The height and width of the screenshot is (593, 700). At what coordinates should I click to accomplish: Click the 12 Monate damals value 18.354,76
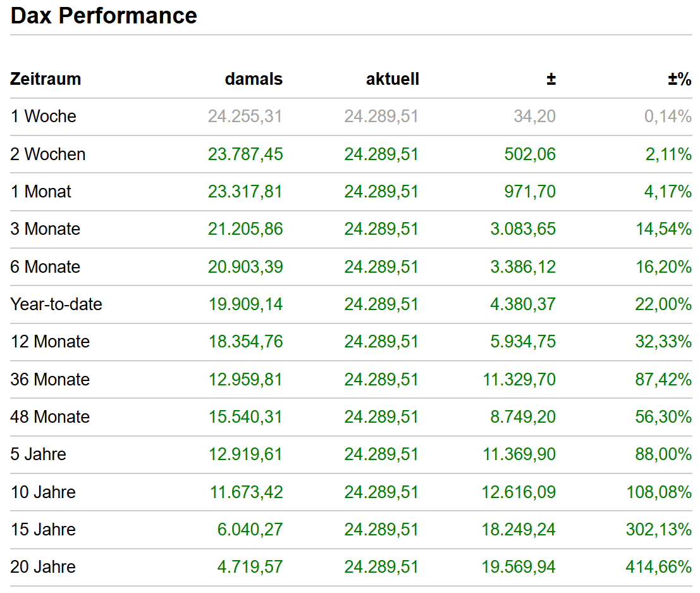click(x=245, y=341)
